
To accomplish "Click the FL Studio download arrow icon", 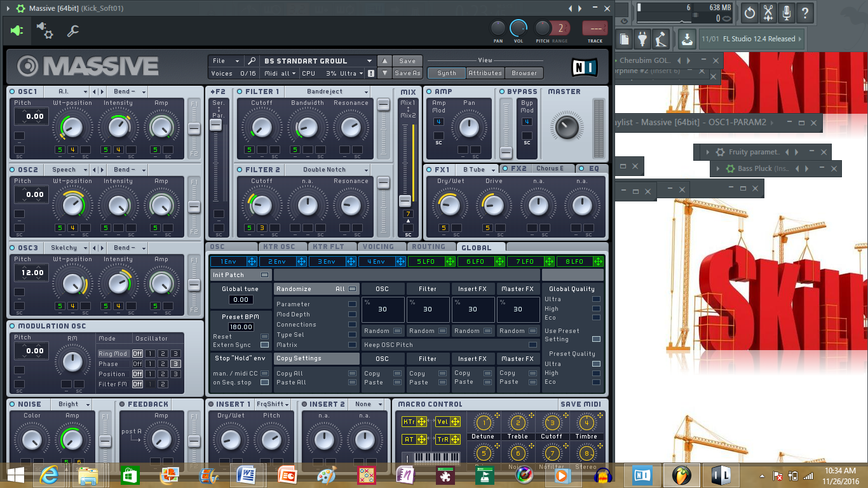I will (687, 39).
